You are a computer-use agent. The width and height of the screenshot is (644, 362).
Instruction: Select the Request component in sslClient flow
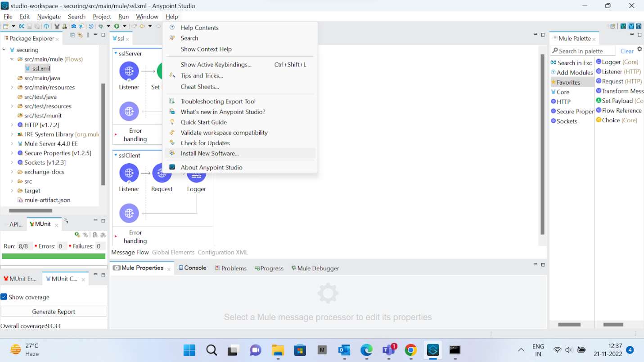(x=162, y=173)
